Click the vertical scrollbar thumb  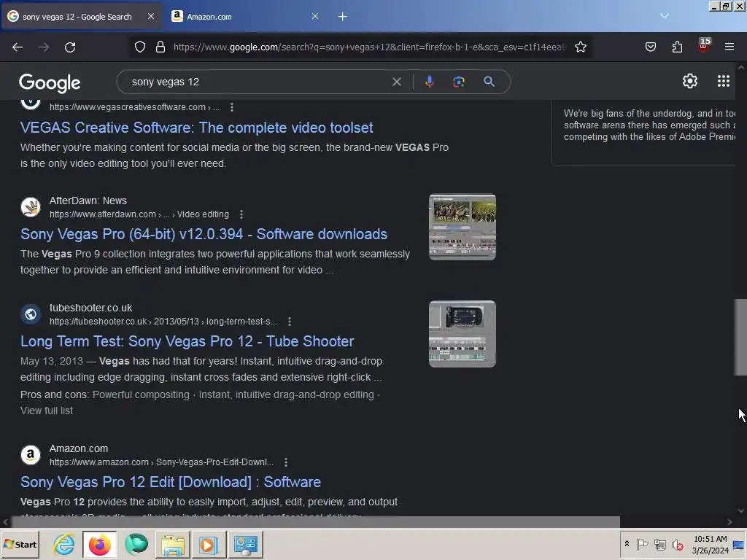click(741, 337)
